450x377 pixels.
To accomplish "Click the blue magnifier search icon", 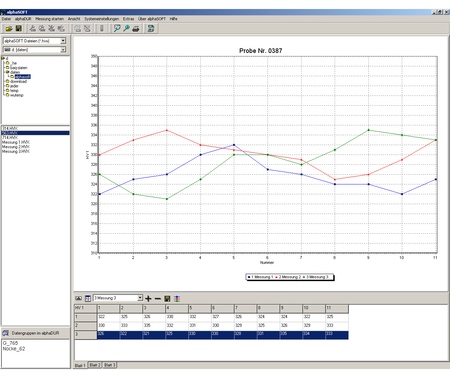I will (126, 29).
